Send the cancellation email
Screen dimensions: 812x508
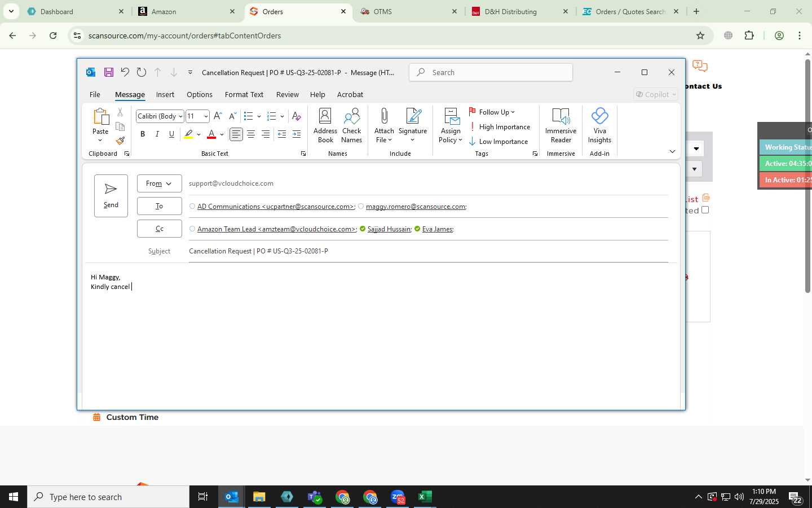click(x=111, y=196)
